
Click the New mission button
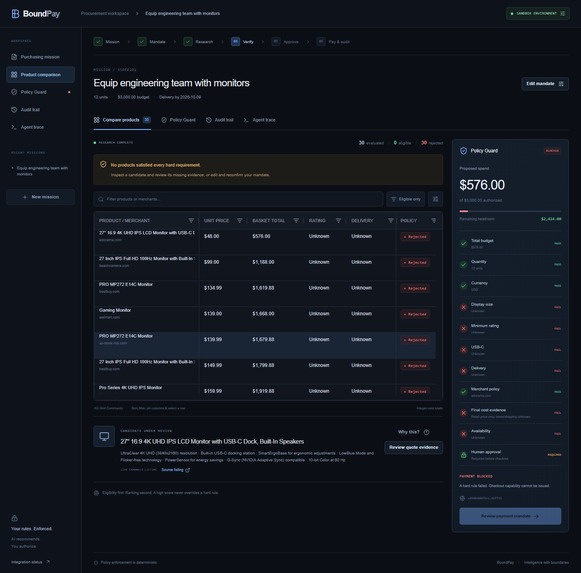click(x=40, y=197)
